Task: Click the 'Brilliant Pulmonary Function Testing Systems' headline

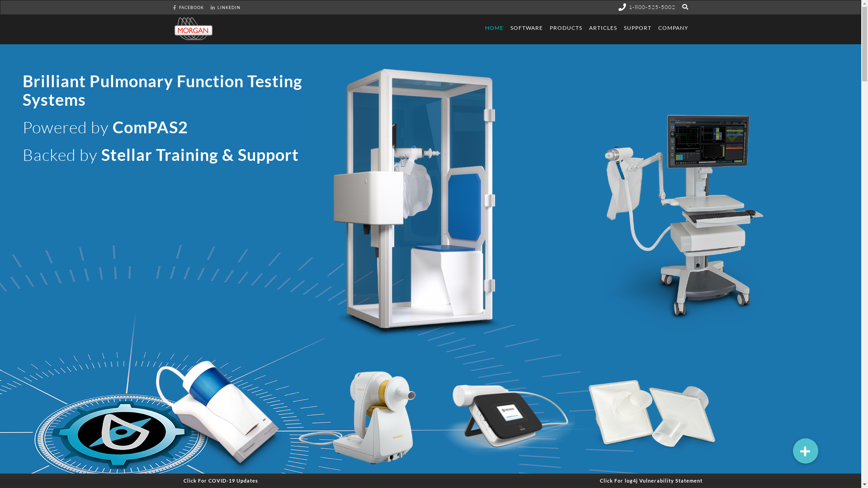Action: click(x=162, y=90)
